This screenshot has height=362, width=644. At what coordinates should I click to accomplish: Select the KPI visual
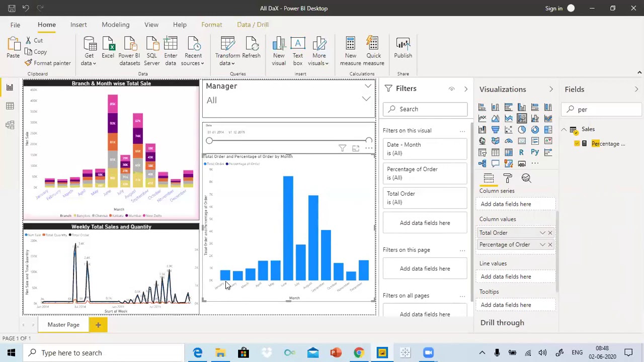[x=548, y=141]
